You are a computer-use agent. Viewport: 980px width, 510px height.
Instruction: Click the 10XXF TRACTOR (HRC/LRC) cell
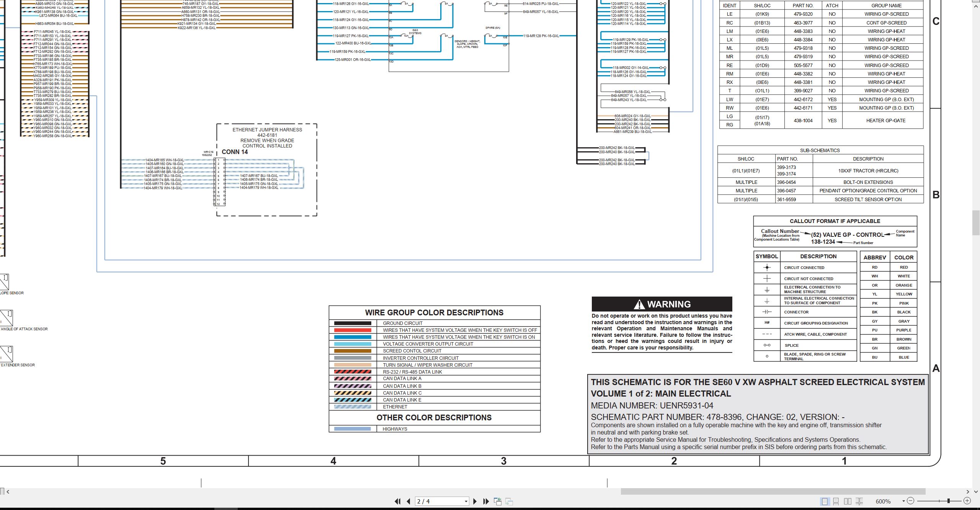tap(868, 171)
